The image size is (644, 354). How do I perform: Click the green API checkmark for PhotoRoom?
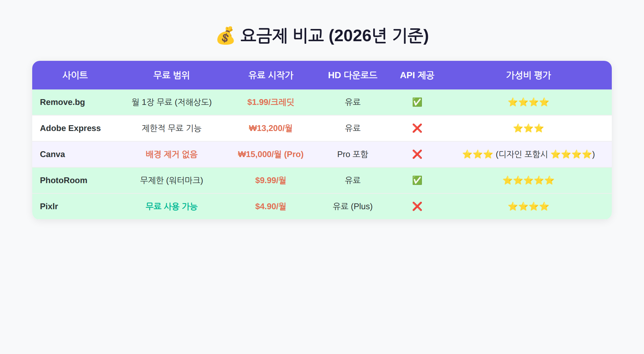[x=417, y=180]
